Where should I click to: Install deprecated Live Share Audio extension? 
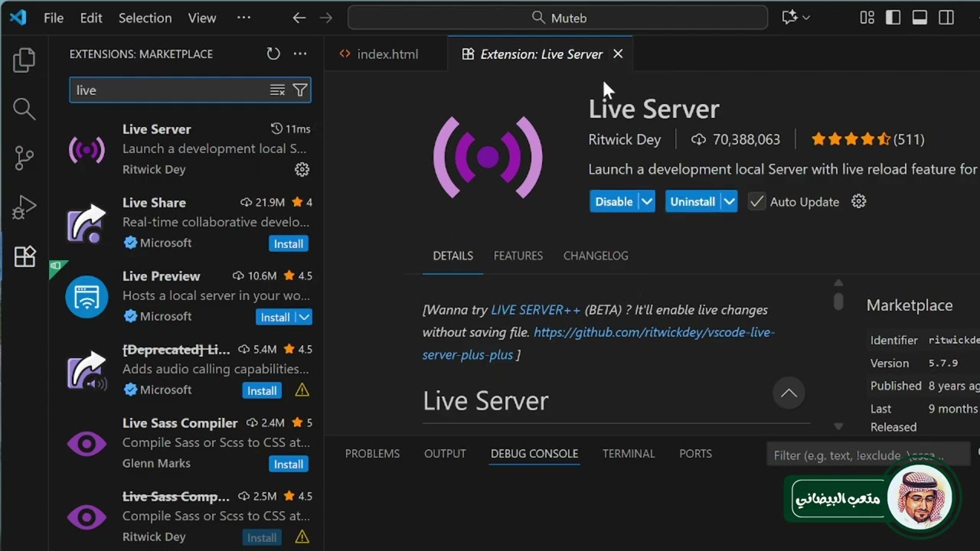click(x=262, y=390)
